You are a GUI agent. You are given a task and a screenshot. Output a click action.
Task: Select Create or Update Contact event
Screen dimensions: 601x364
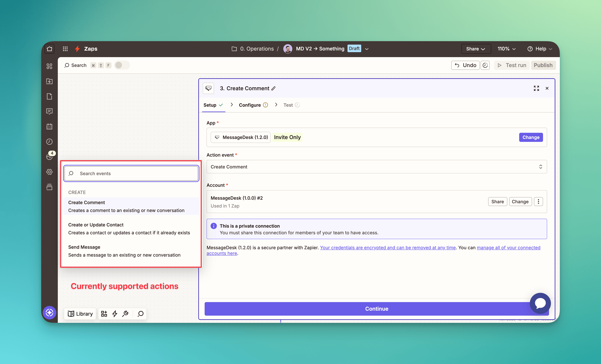131,229
